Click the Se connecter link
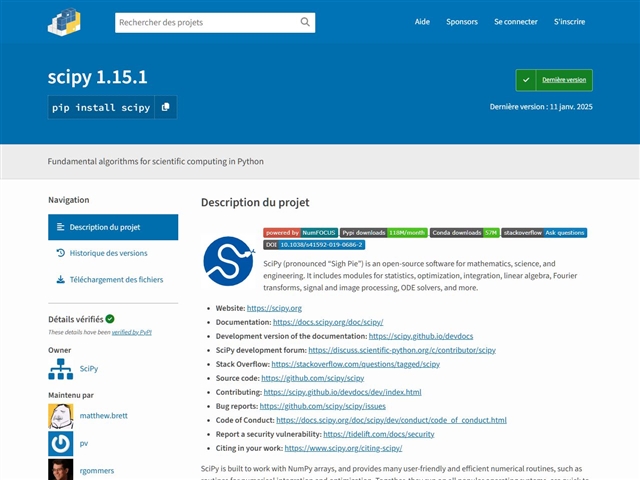The image size is (640, 480). (x=515, y=22)
